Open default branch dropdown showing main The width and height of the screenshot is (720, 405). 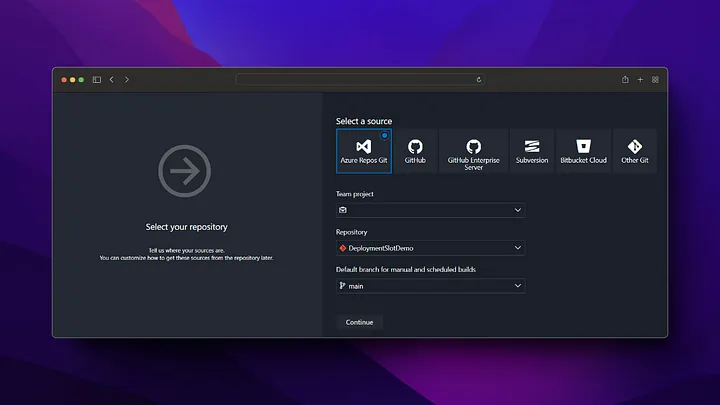pyautogui.click(x=431, y=286)
